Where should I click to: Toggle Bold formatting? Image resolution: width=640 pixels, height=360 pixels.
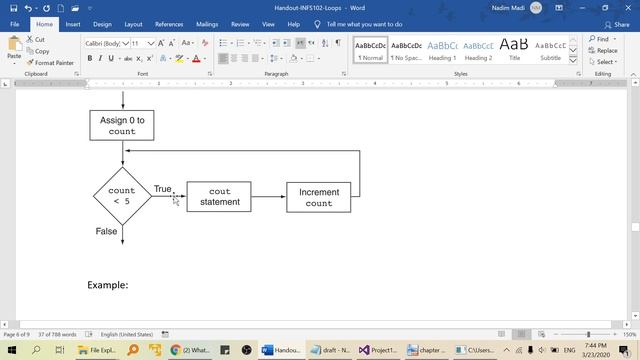[90, 59]
